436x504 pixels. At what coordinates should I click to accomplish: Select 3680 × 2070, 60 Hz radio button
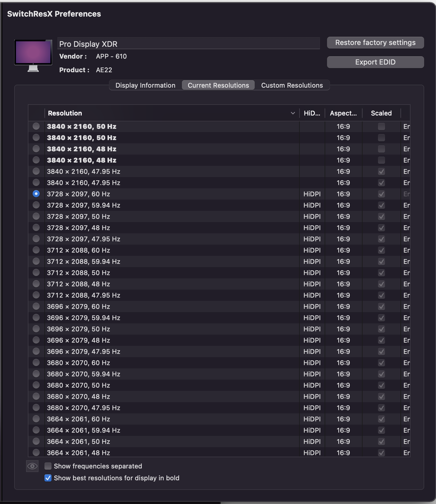pyautogui.click(x=36, y=362)
